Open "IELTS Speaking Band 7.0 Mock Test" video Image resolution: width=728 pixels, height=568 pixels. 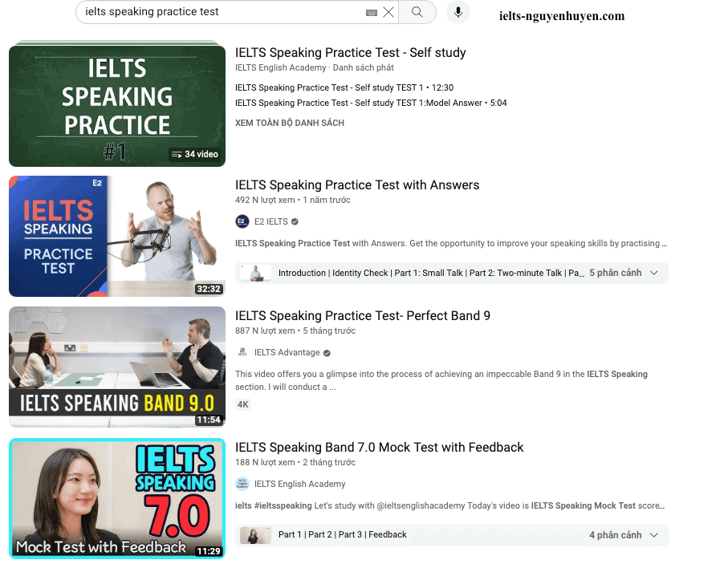click(x=379, y=447)
